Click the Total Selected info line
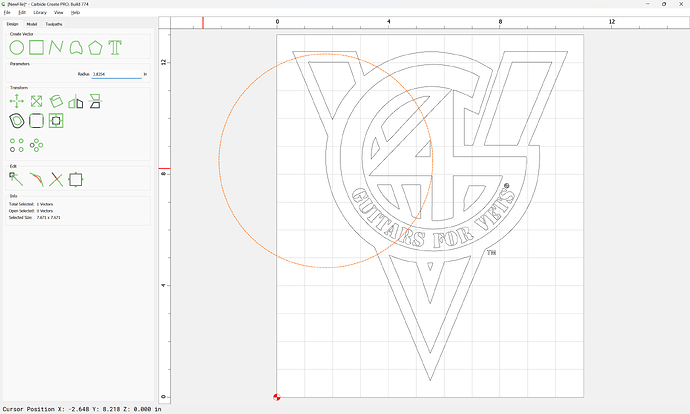Image resolution: width=690 pixels, height=414 pixels. [x=31, y=204]
